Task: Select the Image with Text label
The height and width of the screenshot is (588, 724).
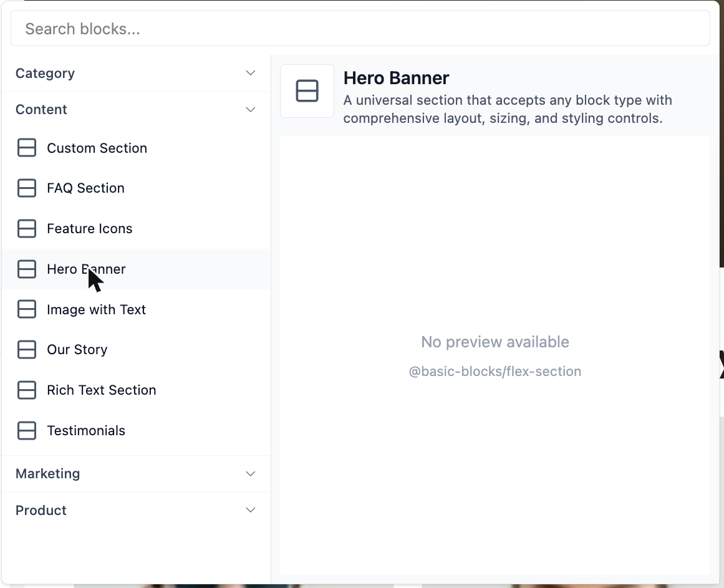Action: pos(97,310)
